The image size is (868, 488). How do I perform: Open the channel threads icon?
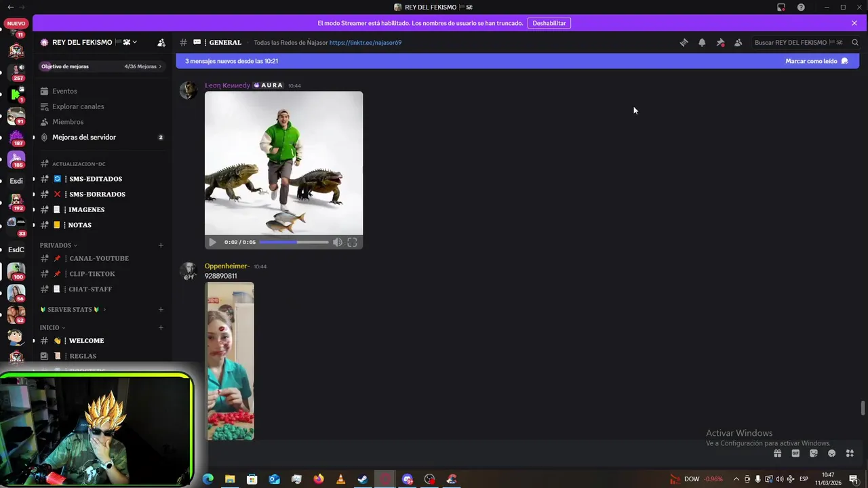(x=684, y=42)
